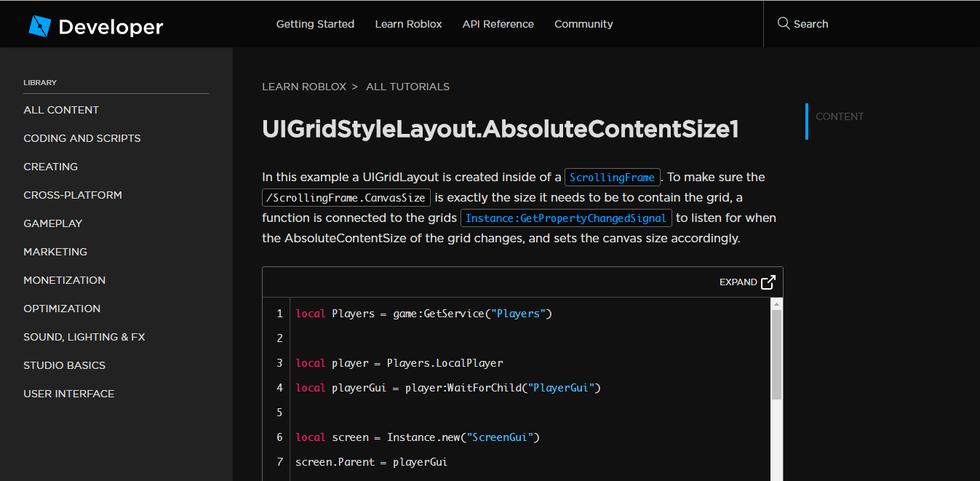Open the Marketing category
This screenshot has height=481, width=980.
55,252
